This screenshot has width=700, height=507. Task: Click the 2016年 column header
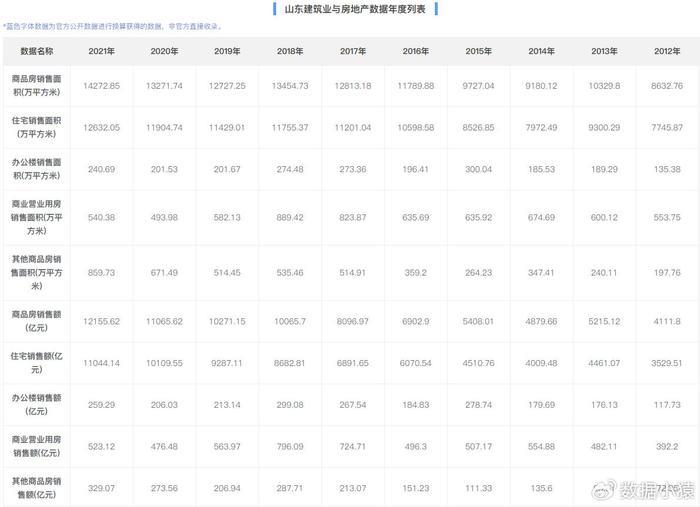click(x=416, y=50)
